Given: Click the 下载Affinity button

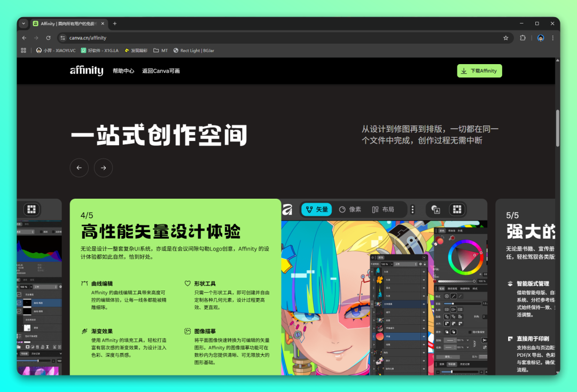Looking at the screenshot, I should coord(479,70).
